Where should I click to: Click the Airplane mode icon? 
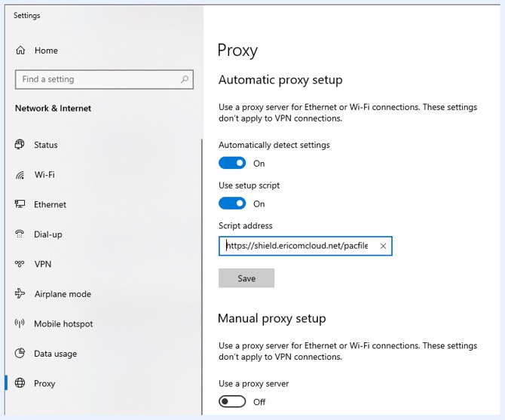click(20, 294)
